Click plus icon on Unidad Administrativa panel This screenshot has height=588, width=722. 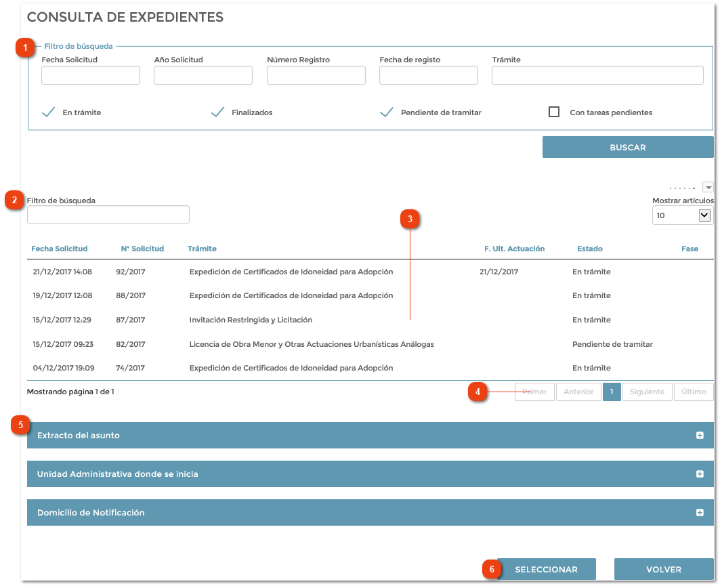tap(700, 474)
